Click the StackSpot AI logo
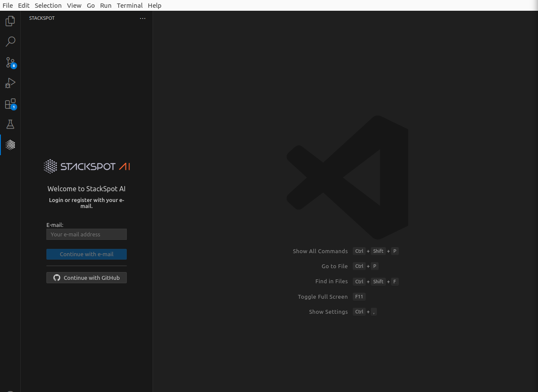This screenshot has height=392, width=538. tap(87, 166)
